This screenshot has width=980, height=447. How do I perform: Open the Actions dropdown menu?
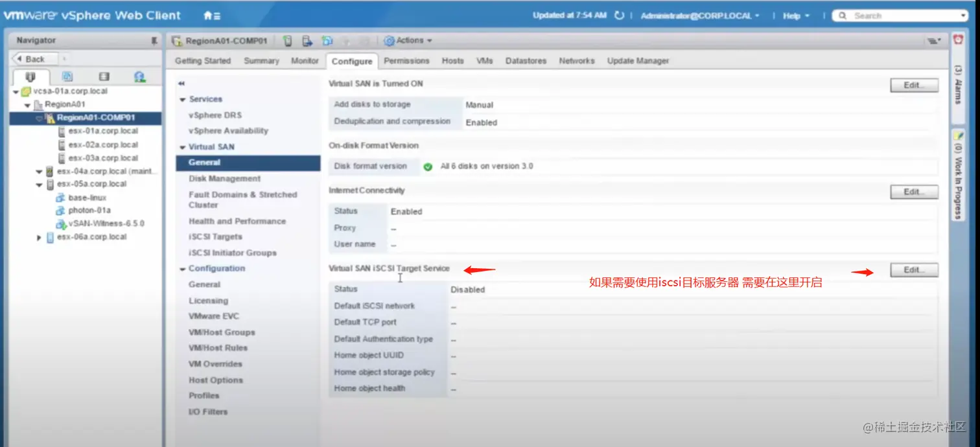[408, 41]
